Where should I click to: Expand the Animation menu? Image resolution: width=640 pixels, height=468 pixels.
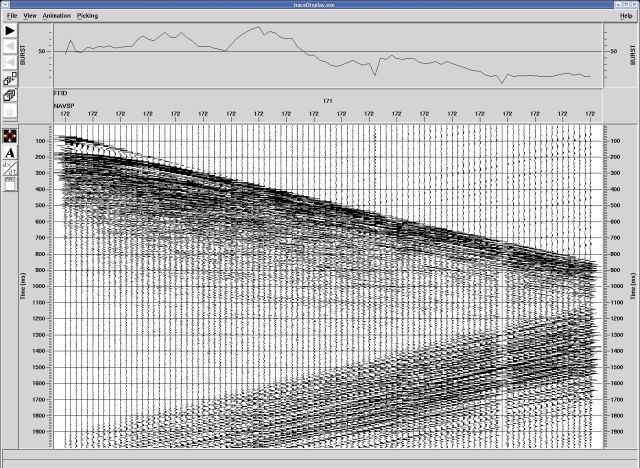click(x=57, y=16)
